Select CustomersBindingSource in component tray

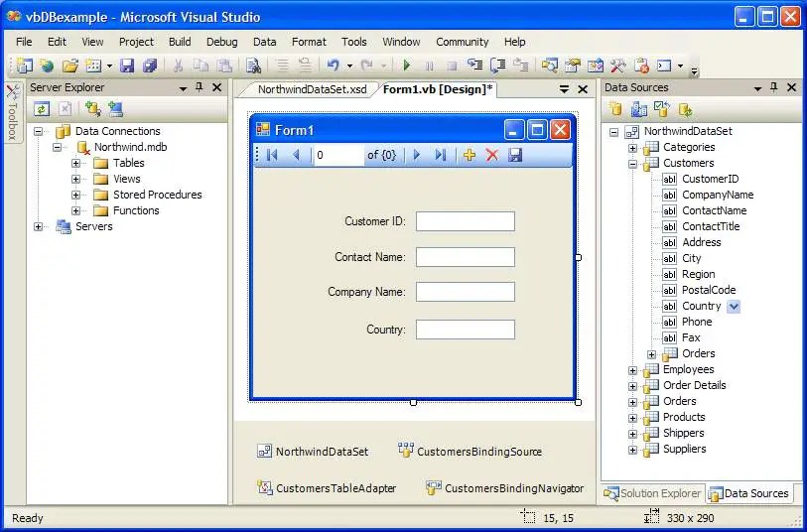point(470,452)
